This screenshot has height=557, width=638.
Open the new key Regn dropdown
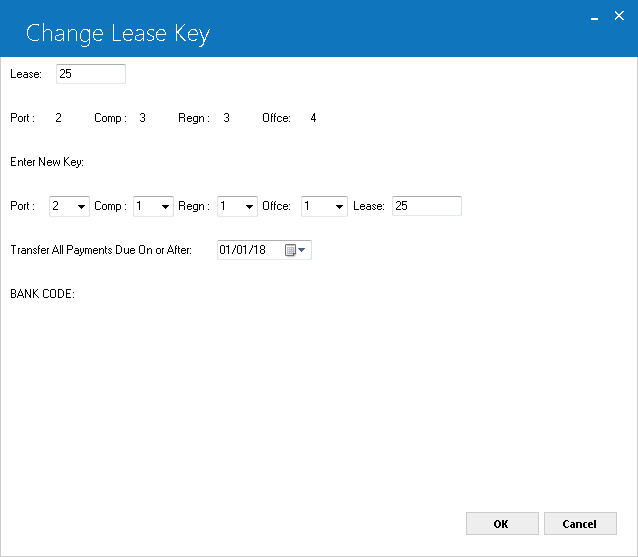click(237, 206)
